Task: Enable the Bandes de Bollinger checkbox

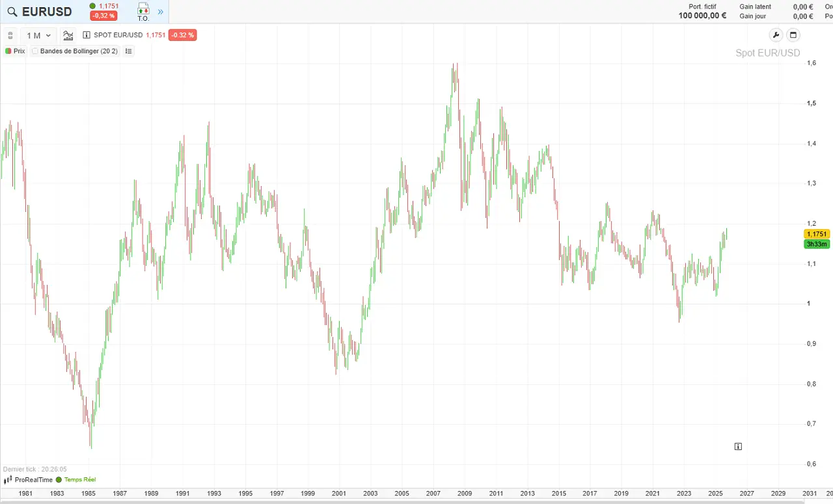Action: 35,51
